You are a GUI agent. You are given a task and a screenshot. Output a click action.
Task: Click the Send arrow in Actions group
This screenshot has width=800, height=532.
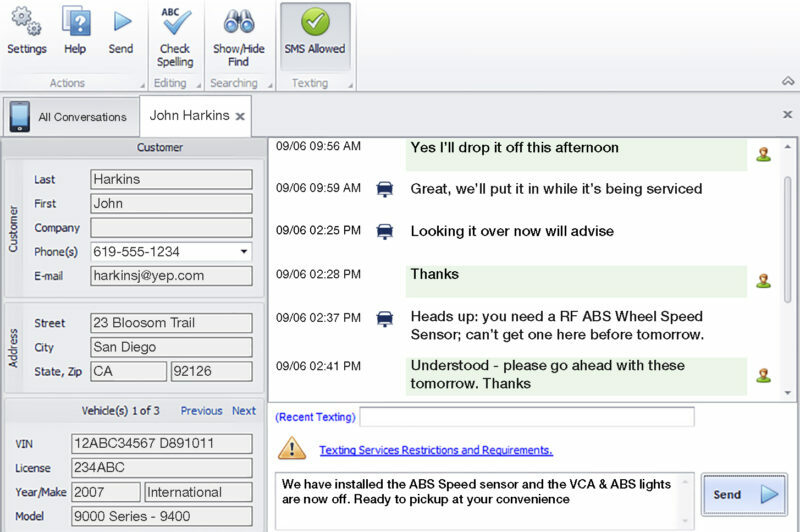(121, 31)
